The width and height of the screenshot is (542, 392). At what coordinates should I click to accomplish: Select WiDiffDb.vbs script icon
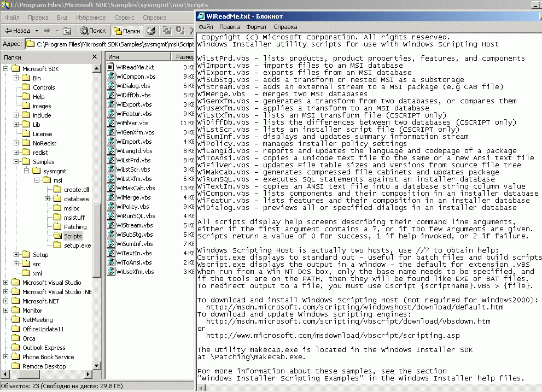pyautogui.click(x=110, y=95)
